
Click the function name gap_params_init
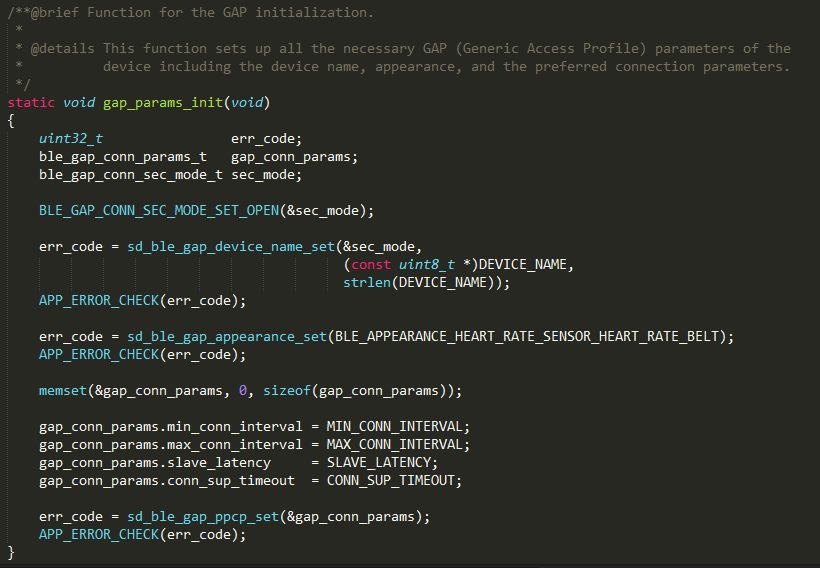pos(163,103)
